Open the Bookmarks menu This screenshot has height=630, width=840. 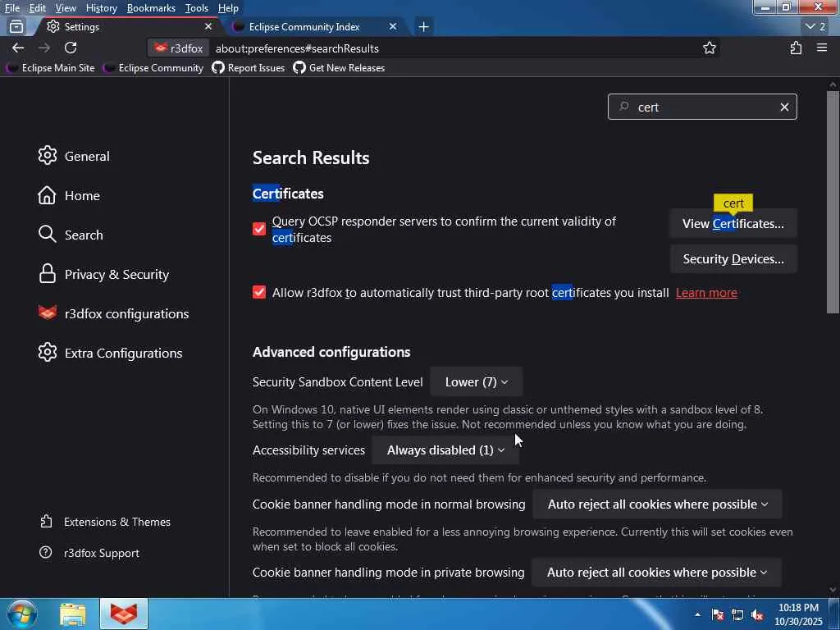[151, 8]
